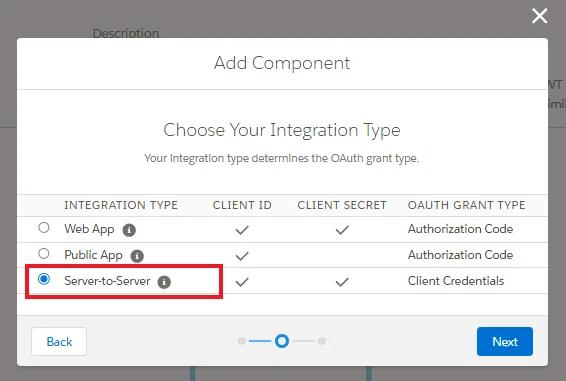Open the Web App info icon
566x381 pixels.
pyautogui.click(x=129, y=230)
